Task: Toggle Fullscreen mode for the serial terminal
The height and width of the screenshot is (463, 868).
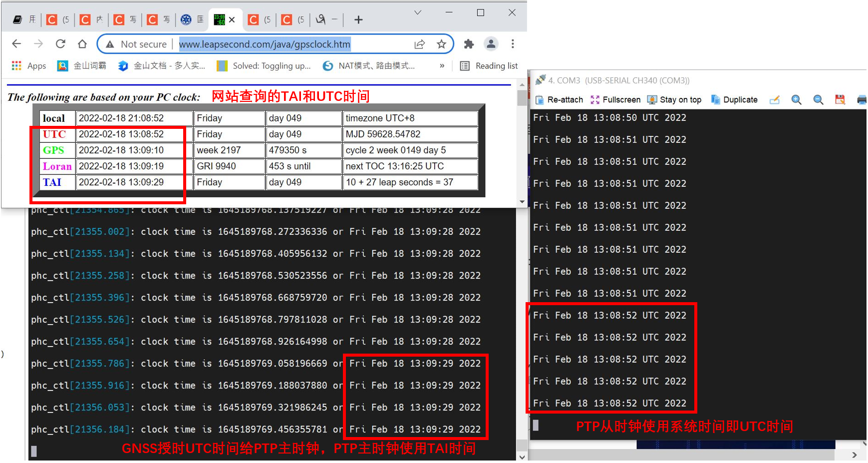Action: point(615,99)
